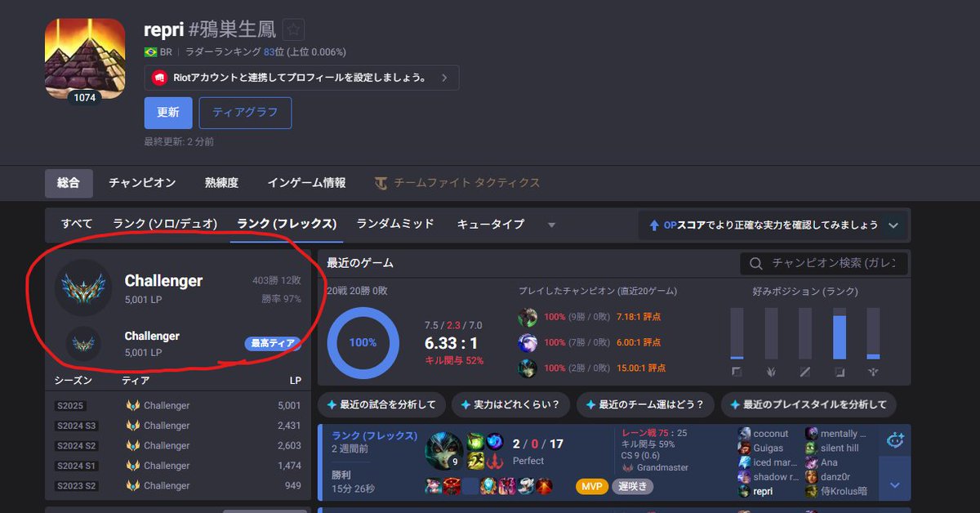Click the AI robot icon on match row
This screenshot has height=513, width=980.
click(895, 440)
